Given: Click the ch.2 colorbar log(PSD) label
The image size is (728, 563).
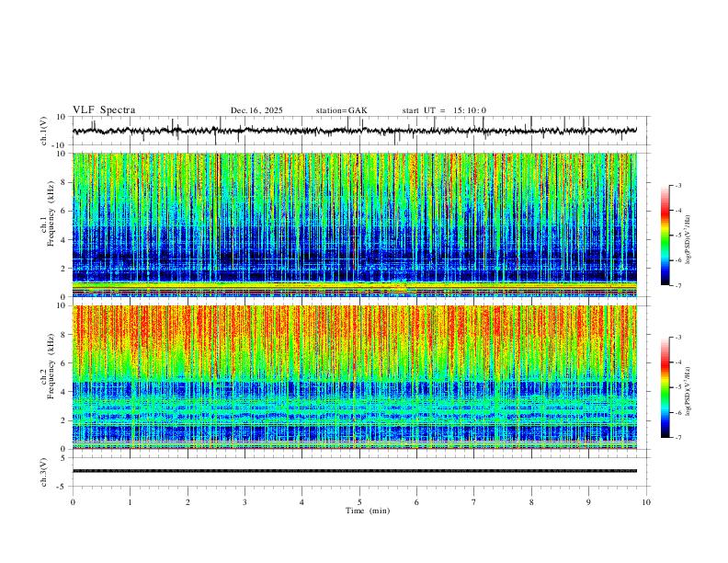Looking at the screenshot, I should 688,391.
